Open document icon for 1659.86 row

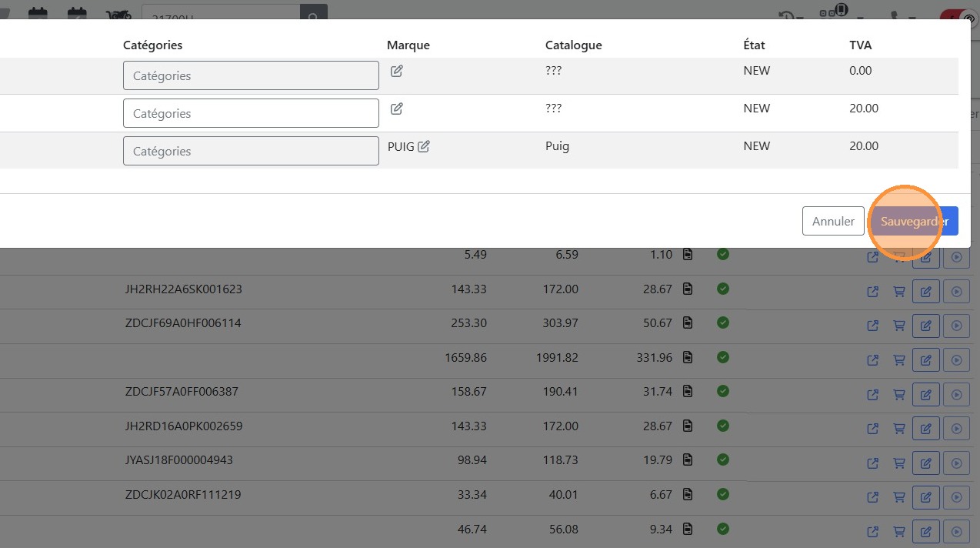pyautogui.click(x=688, y=357)
